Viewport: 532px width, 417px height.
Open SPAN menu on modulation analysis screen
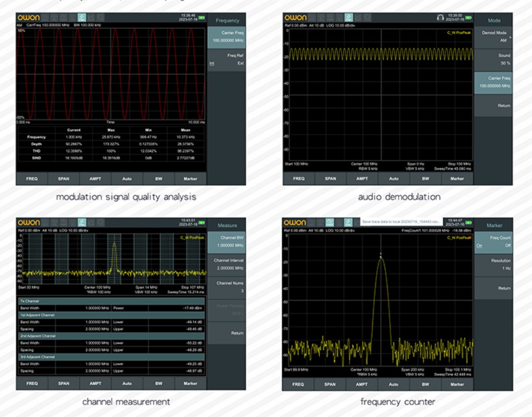63,179
